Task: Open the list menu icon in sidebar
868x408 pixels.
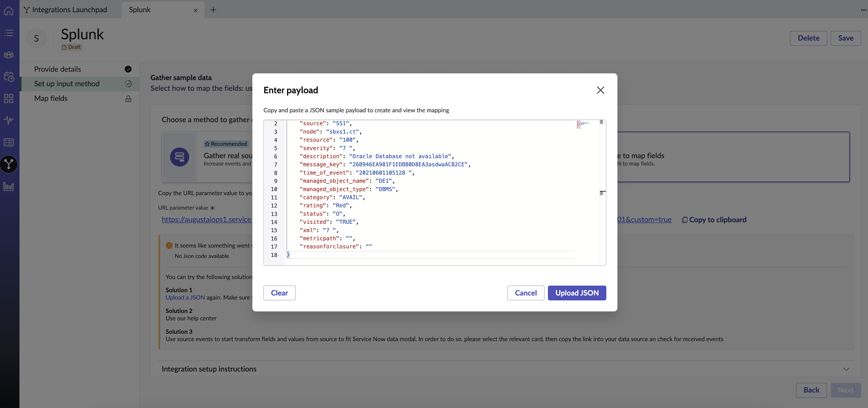Action: point(9,33)
